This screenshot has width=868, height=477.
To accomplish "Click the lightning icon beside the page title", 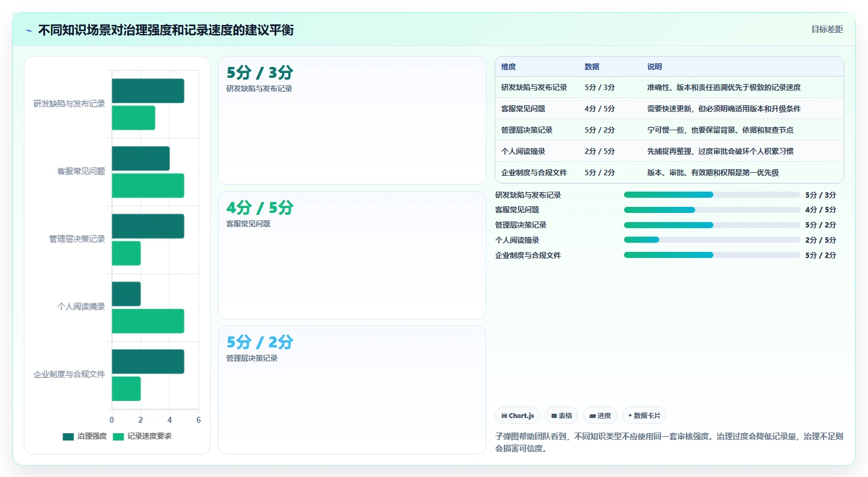I will pos(29,30).
